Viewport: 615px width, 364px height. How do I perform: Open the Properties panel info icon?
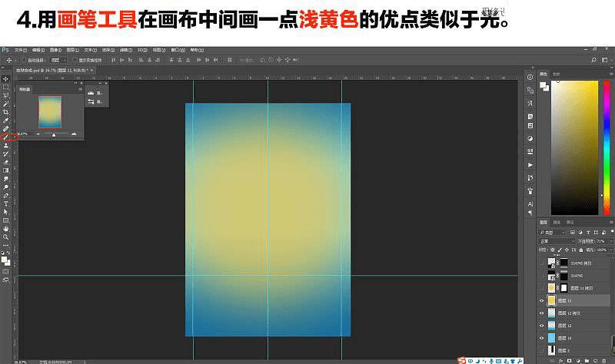(530, 78)
